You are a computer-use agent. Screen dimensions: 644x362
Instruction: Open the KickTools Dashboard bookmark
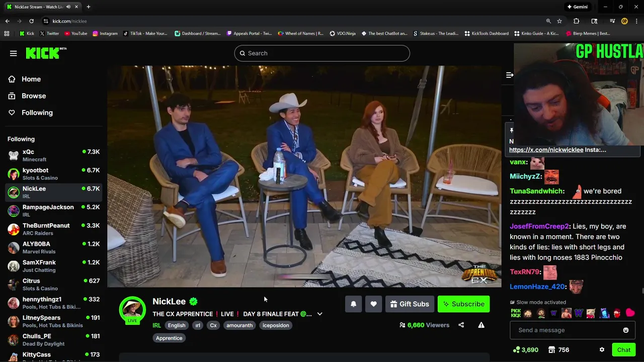(x=487, y=34)
